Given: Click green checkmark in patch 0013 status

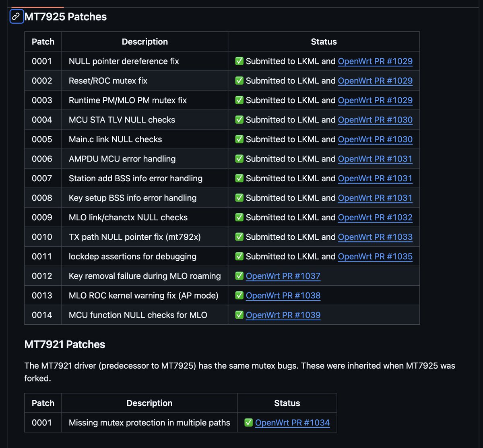Looking at the screenshot, I should click(x=239, y=295).
